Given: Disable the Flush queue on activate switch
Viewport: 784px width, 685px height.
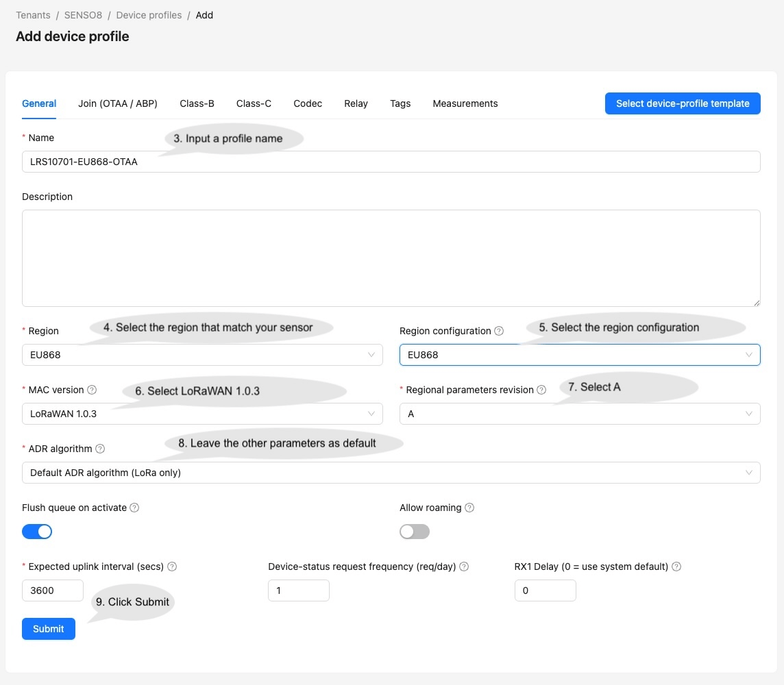Looking at the screenshot, I should tap(37, 532).
